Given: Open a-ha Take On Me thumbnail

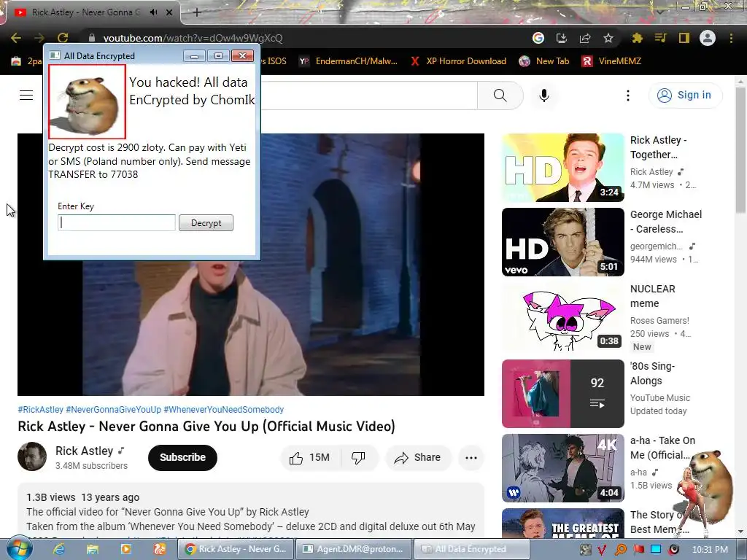Looking at the screenshot, I should 562,468.
